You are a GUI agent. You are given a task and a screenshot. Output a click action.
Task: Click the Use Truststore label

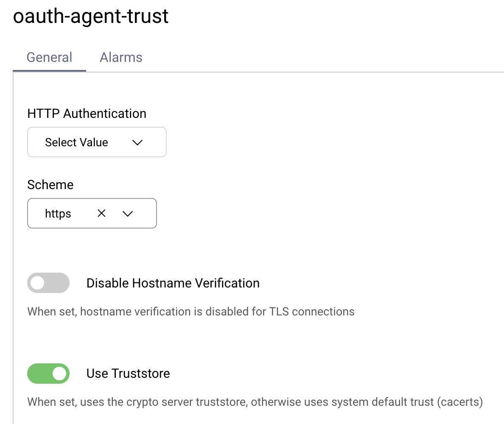click(128, 374)
